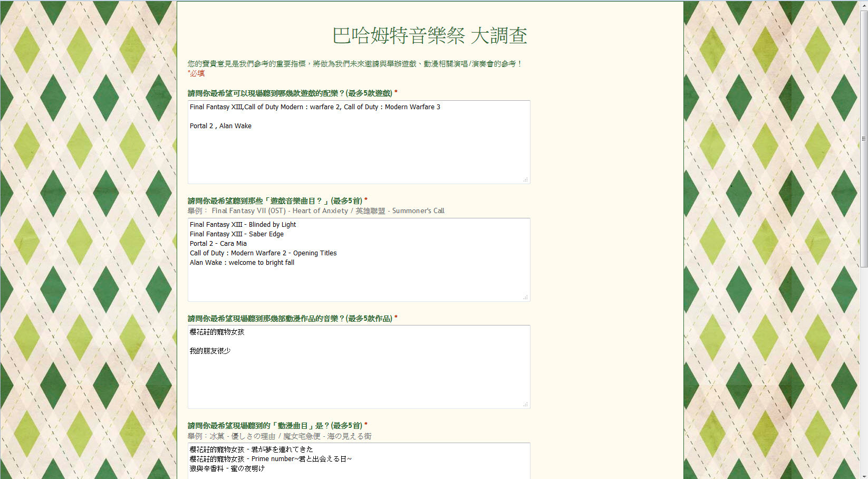Screen dimensions: 868x479
Task: Click the vertical scrollbar thumb
Action: click(x=863, y=138)
